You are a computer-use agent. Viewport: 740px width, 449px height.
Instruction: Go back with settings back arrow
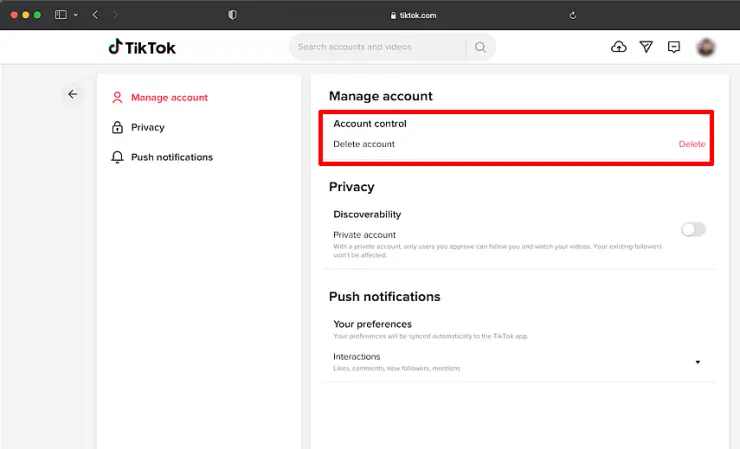tap(73, 94)
